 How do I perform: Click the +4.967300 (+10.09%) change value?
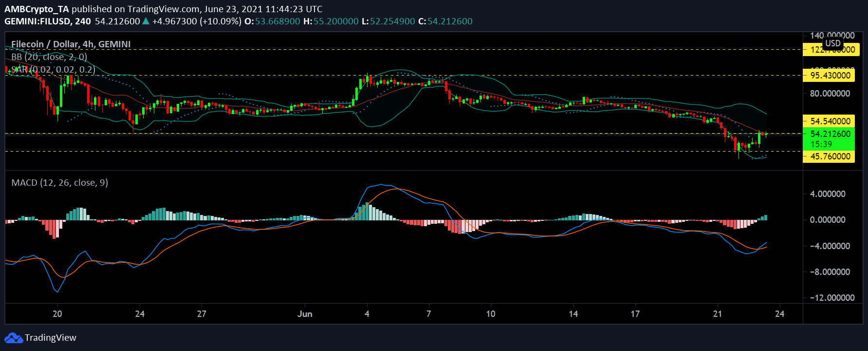(197, 21)
